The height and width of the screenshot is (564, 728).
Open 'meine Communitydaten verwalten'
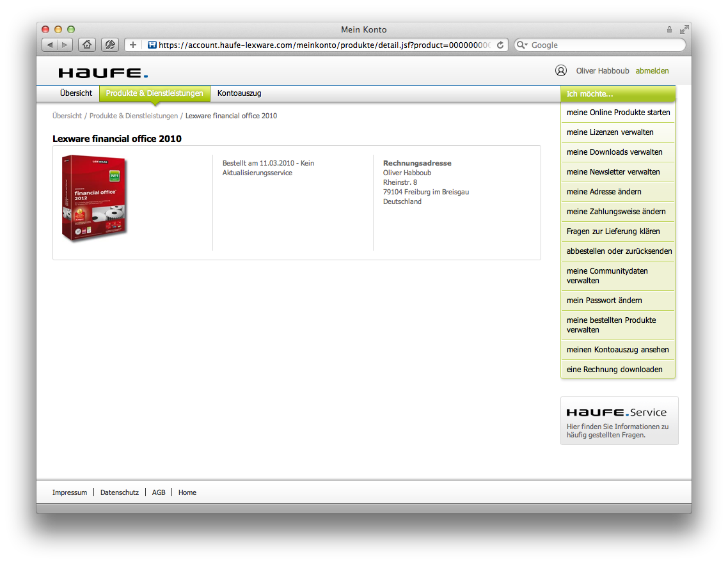coord(618,276)
